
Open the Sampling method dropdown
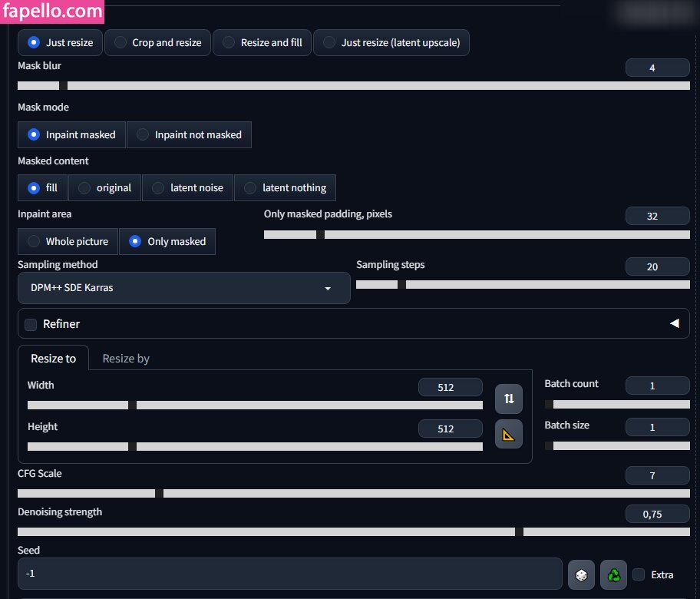coord(183,288)
